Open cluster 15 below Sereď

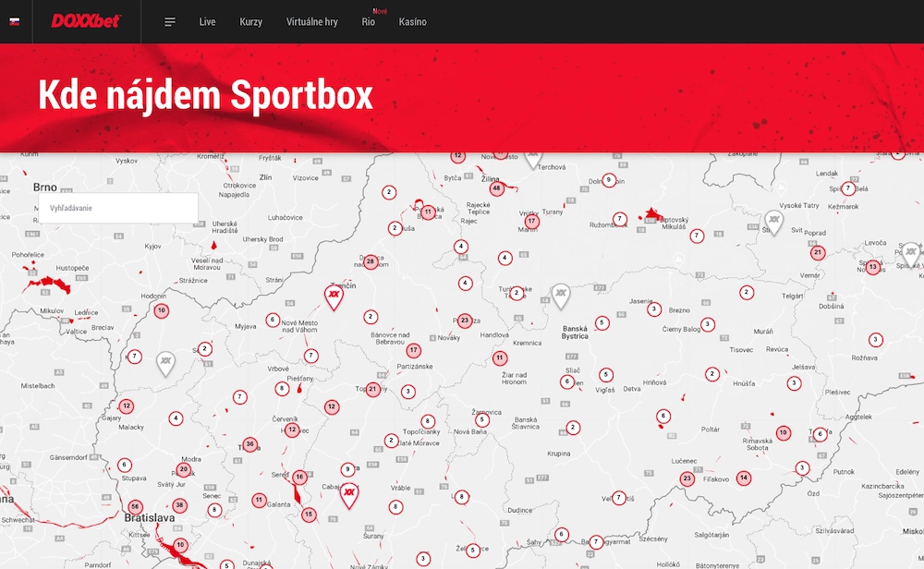pos(309,515)
